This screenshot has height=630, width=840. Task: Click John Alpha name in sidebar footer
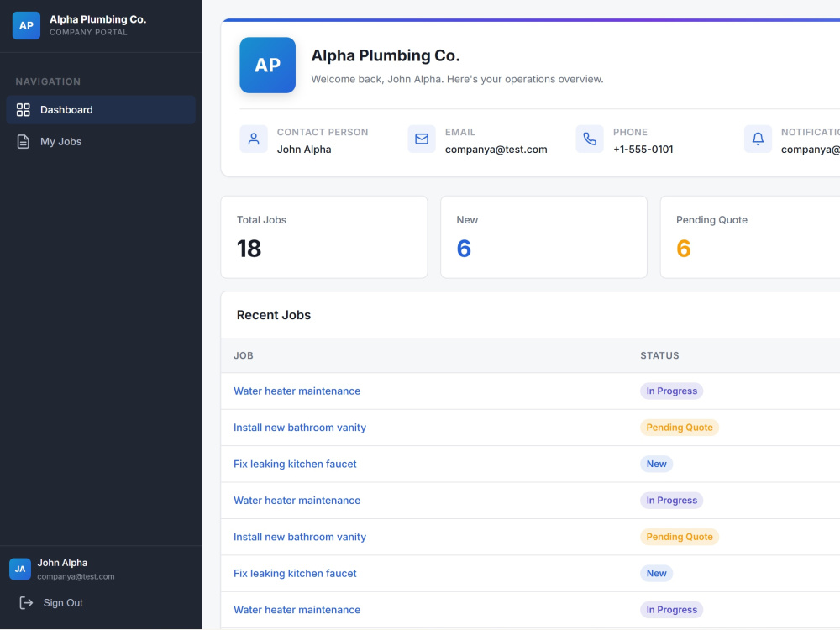click(x=62, y=563)
